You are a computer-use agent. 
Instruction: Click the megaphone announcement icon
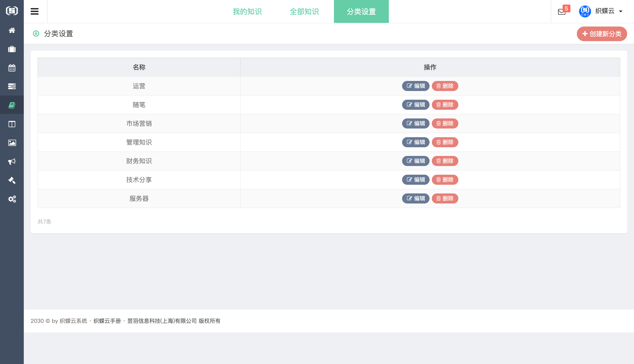pyautogui.click(x=12, y=161)
